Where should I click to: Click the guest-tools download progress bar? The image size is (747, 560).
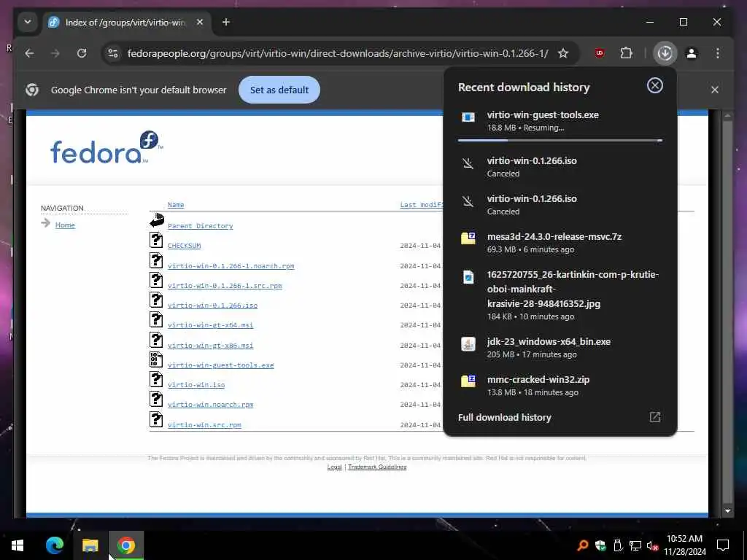coord(560,141)
